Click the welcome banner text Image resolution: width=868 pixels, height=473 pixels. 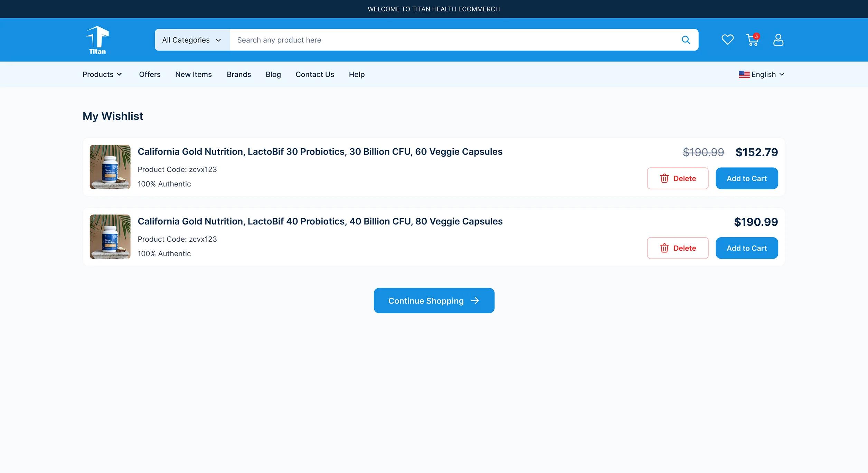434,9
